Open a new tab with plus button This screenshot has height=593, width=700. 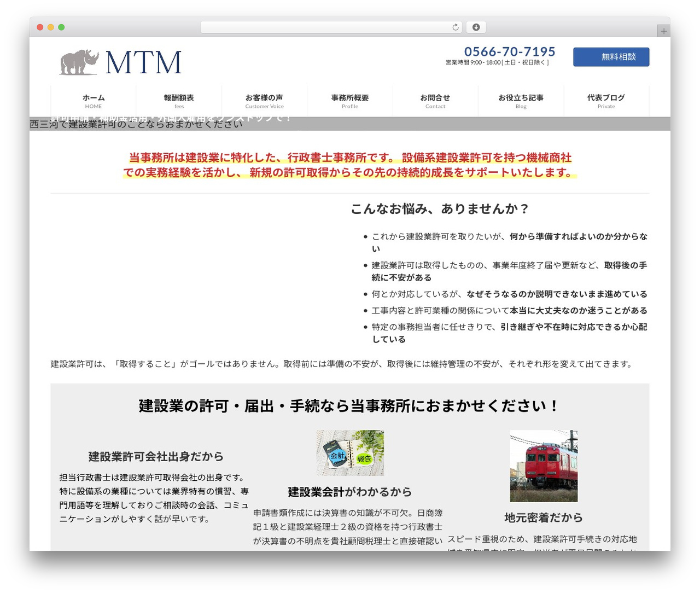coord(663,31)
